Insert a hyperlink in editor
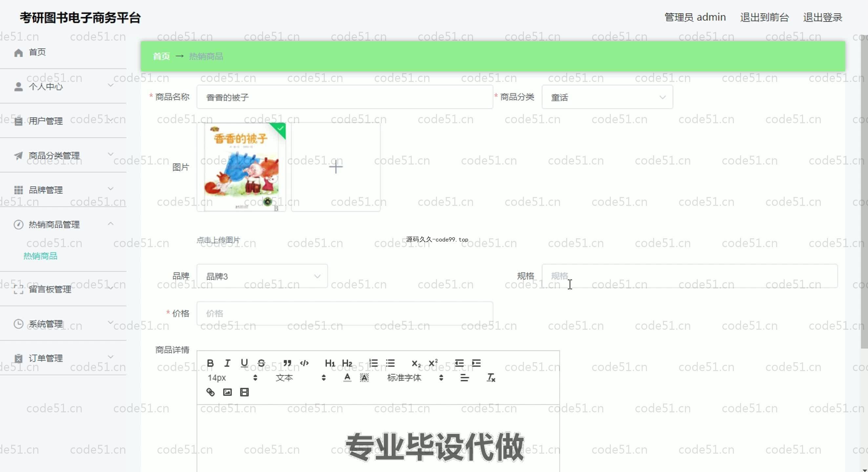 (210, 392)
